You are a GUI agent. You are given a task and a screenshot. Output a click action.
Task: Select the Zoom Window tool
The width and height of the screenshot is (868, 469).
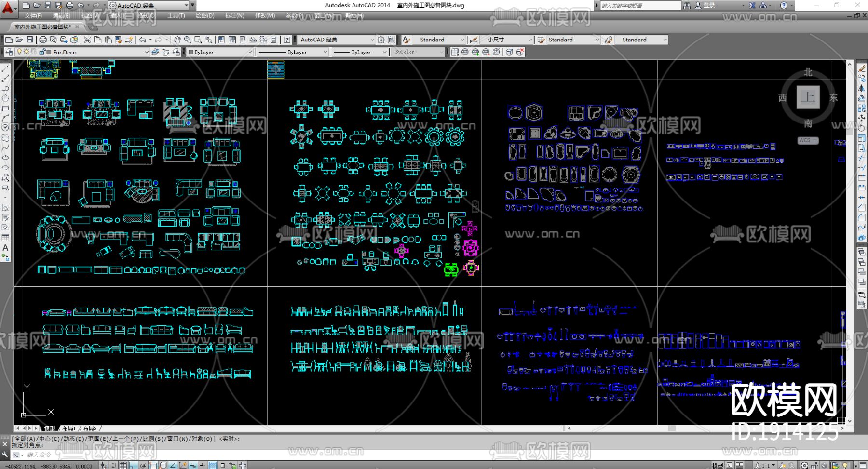click(198, 40)
